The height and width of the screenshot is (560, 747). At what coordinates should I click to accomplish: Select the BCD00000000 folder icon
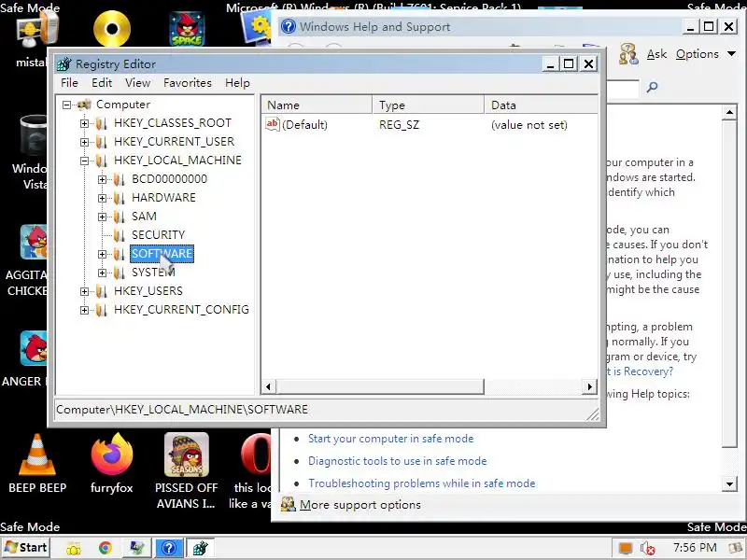[x=120, y=179]
